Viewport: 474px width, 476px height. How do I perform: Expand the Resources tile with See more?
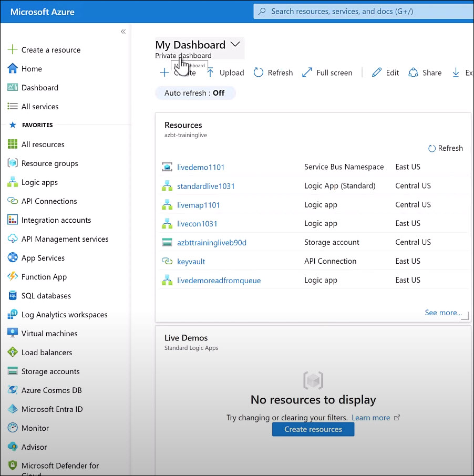tap(442, 312)
